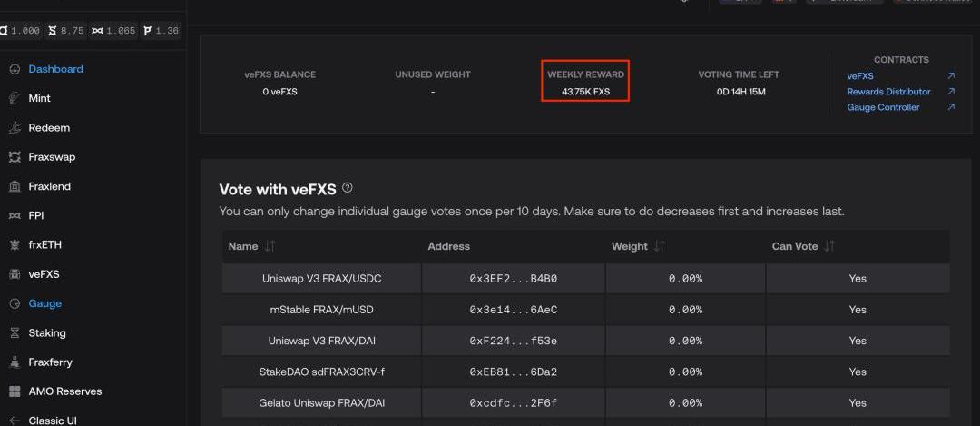This screenshot has width=980, height=426.
Task: Click the Fraxlend bank icon
Action: click(x=15, y=186)
